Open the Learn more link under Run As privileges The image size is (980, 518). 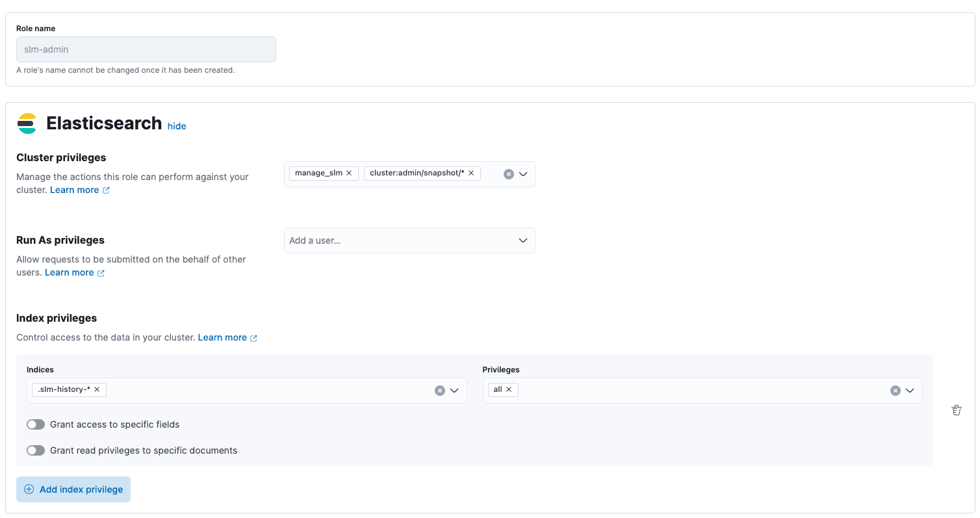point(71,272)
